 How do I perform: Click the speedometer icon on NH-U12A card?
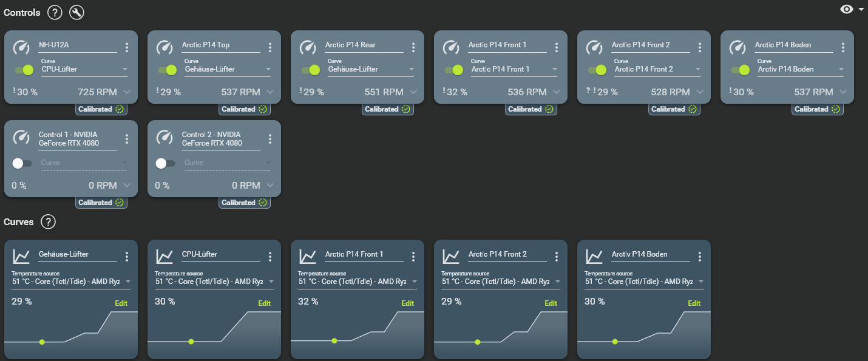tap(21, 47)
